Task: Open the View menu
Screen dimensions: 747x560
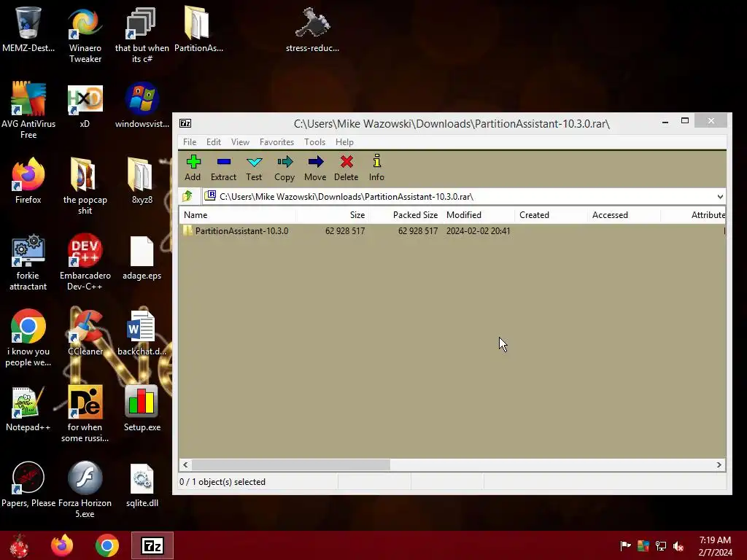Action: coord(240,142)
